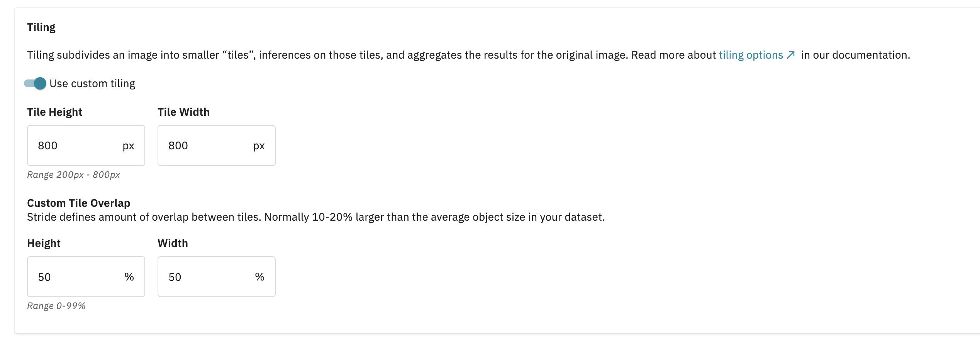The width and height of the screenshot is (980, 348).
Task: Click the overlap Width field label
Action: click(173, 243)
